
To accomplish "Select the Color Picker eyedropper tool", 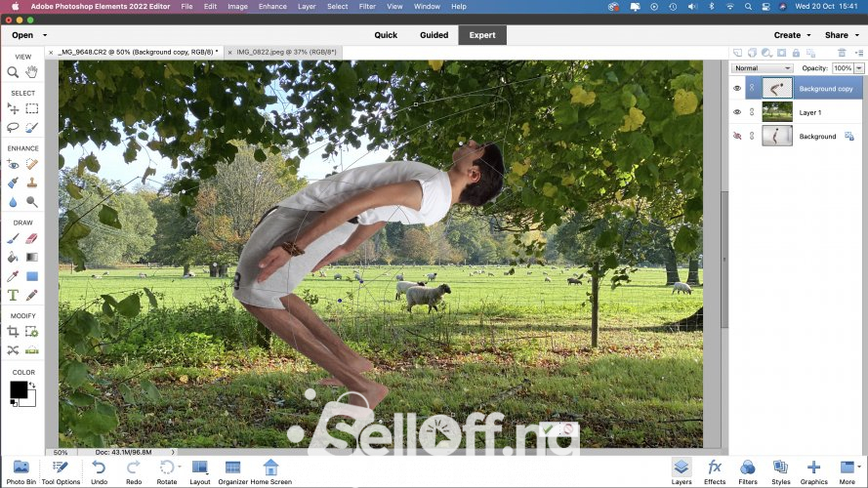I will pos(13,276).
